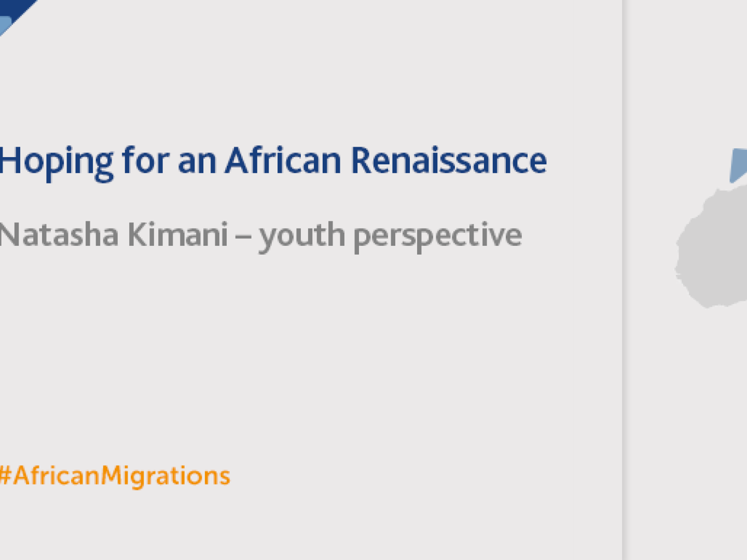Click the vertical divider edge of the slide

click(x=622, y=280)
